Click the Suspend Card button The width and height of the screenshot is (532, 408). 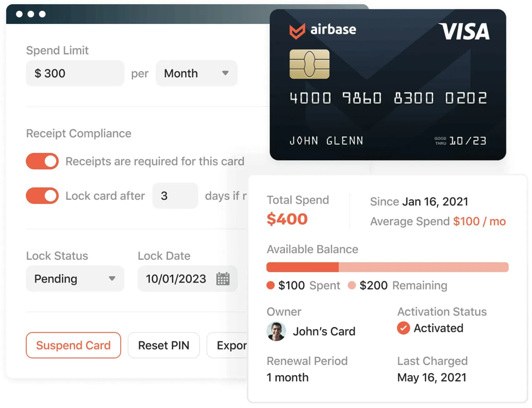click(73, 345)
